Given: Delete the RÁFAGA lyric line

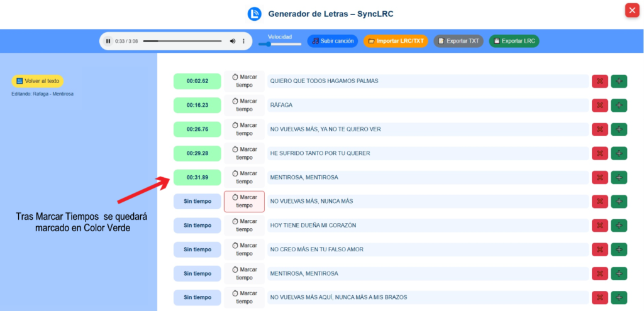Looking at the screenshot, I should pos(599,106).
